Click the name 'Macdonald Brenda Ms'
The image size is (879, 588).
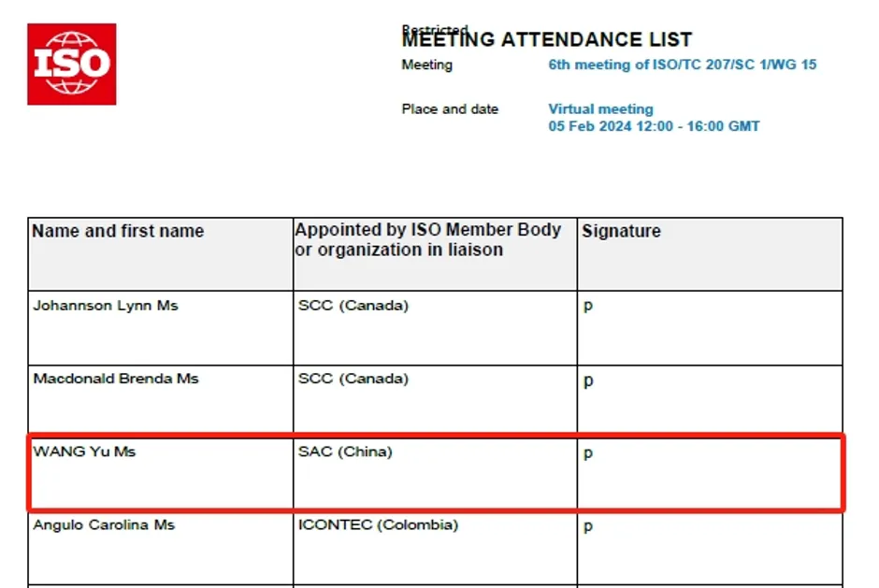click(116, 379)
